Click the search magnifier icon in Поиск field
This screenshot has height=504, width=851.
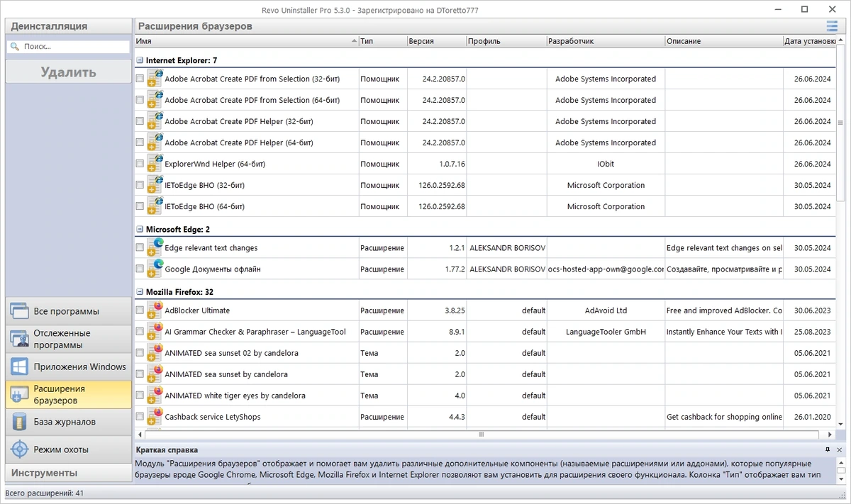[14, 47]
